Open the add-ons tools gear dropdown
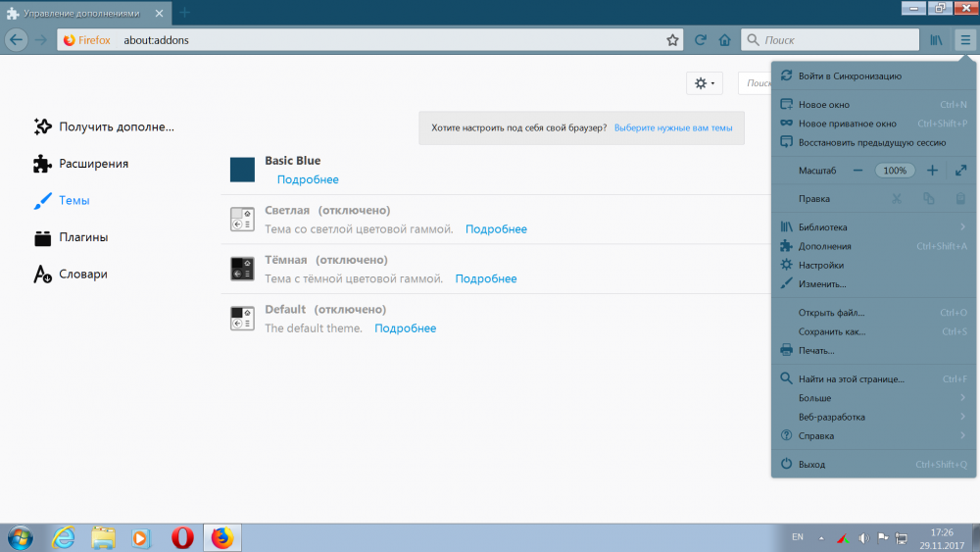Image resolution: width=980 pixels, height=552 pixels. point(705,83)
